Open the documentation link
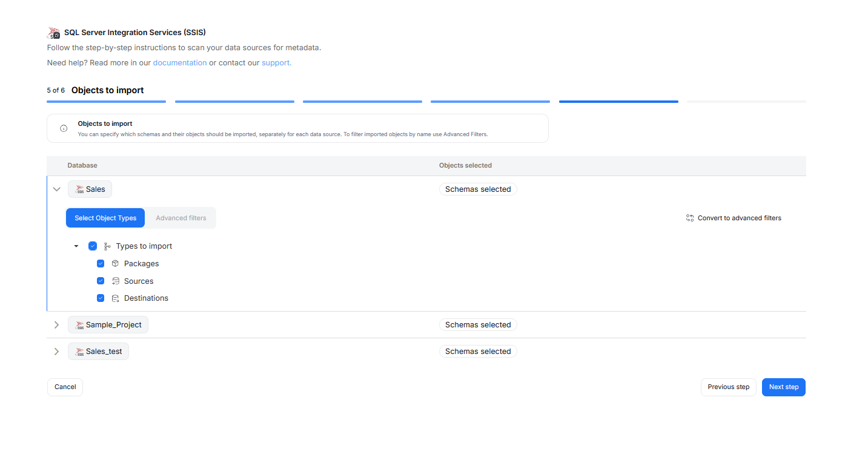Screen dimensions: 868x452 coord(179,63)
